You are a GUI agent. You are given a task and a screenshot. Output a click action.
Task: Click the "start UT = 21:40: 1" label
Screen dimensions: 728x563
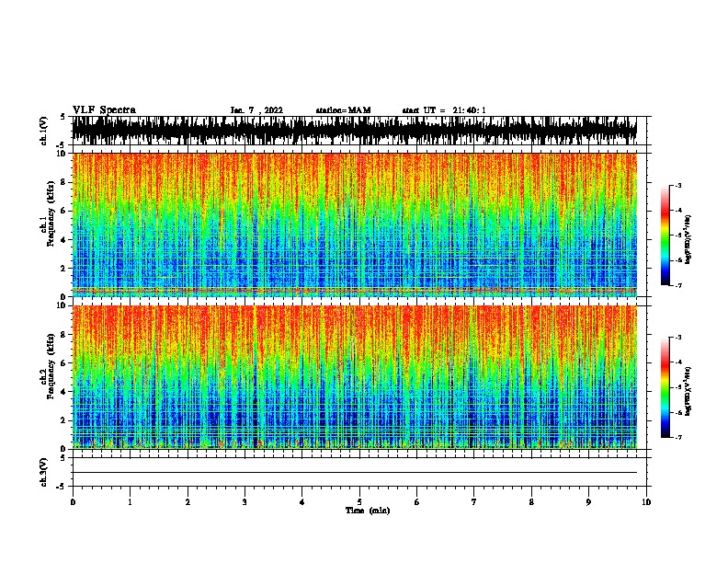(x=444, y=110)
